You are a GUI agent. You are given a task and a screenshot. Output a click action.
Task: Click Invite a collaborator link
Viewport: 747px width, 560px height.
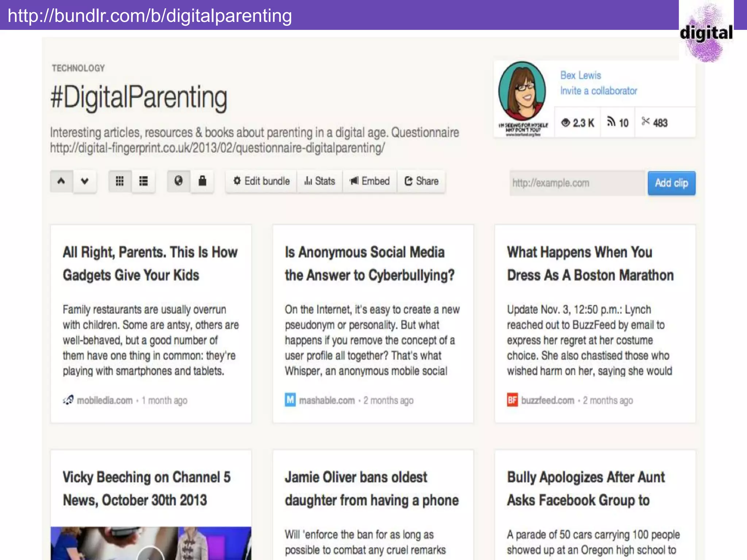[x=599, y=91]
